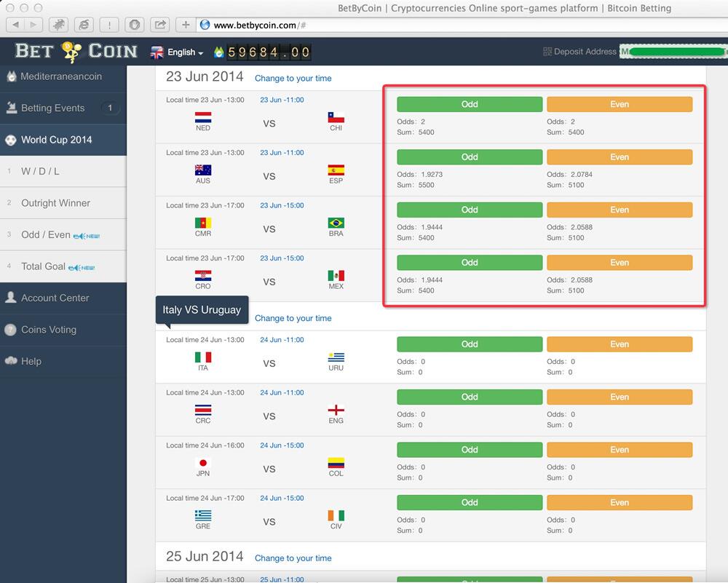Open Betting Events in the sidebar
Viewport: 728px width, 583px height.
(63, 108)
